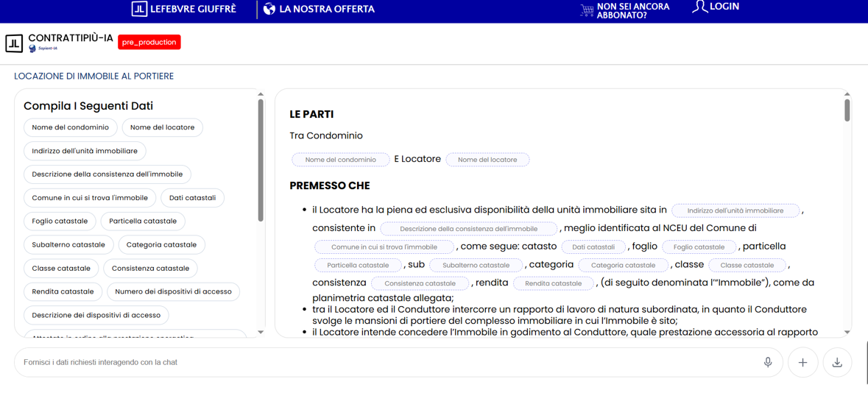
Task: Click the Login user icon
Action: pos(699,7)
